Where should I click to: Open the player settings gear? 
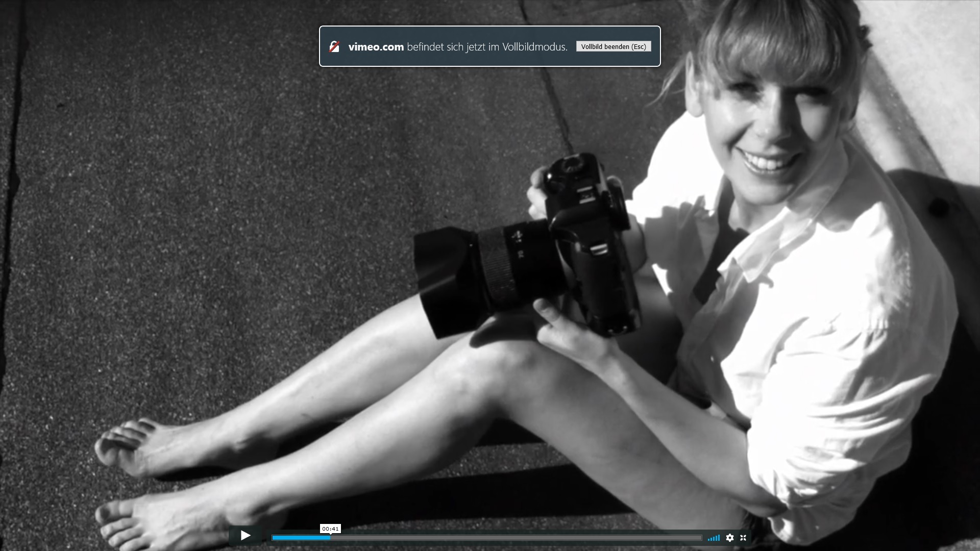pos(730,538)
